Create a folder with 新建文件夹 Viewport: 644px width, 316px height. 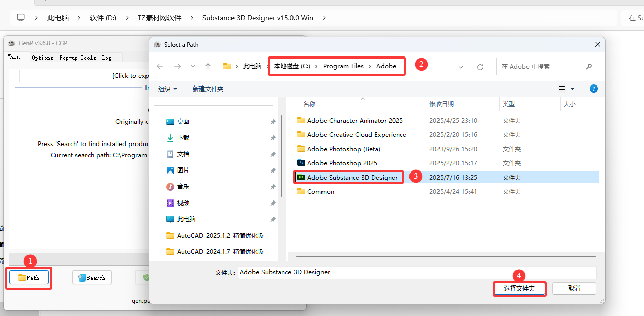click(x=208, y=89)
